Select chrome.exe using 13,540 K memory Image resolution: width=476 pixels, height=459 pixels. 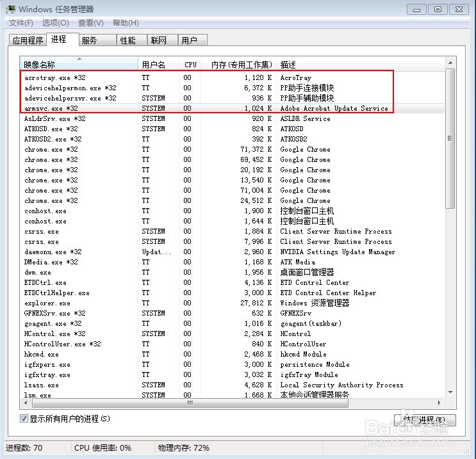pos(232,180)
